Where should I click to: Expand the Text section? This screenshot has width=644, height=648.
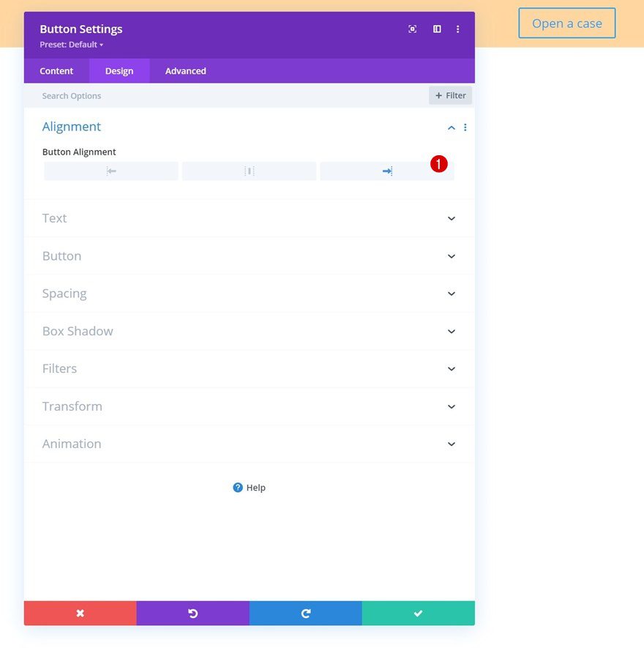(249, 218)
